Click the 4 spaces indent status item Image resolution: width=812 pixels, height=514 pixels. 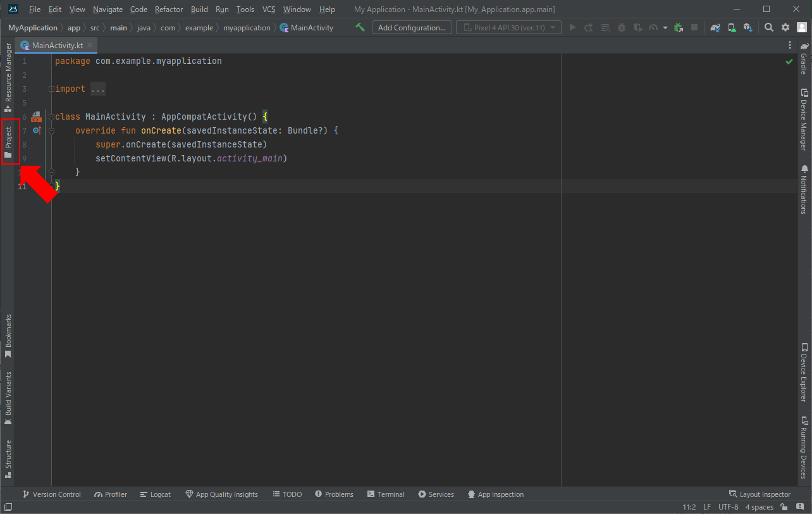pos(760,507)
